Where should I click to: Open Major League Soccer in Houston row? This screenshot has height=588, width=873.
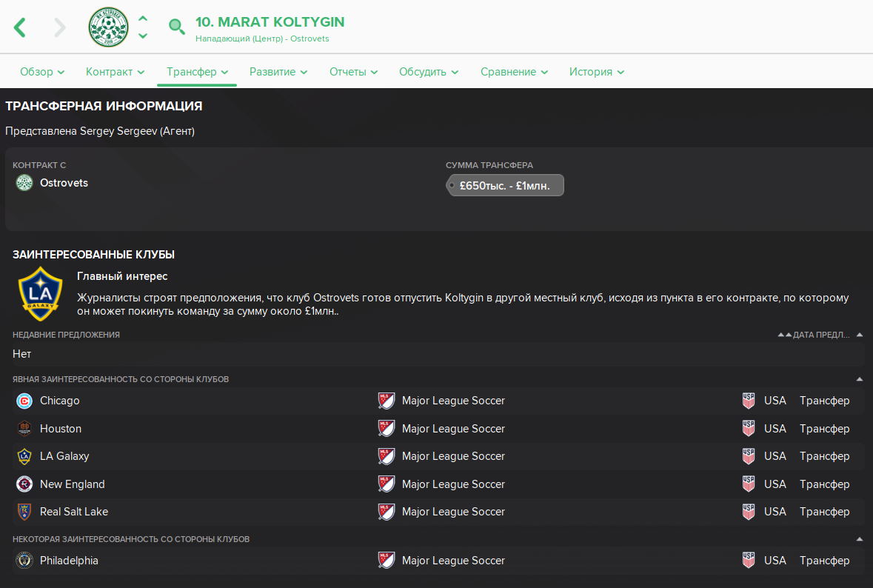coord(453,429)
